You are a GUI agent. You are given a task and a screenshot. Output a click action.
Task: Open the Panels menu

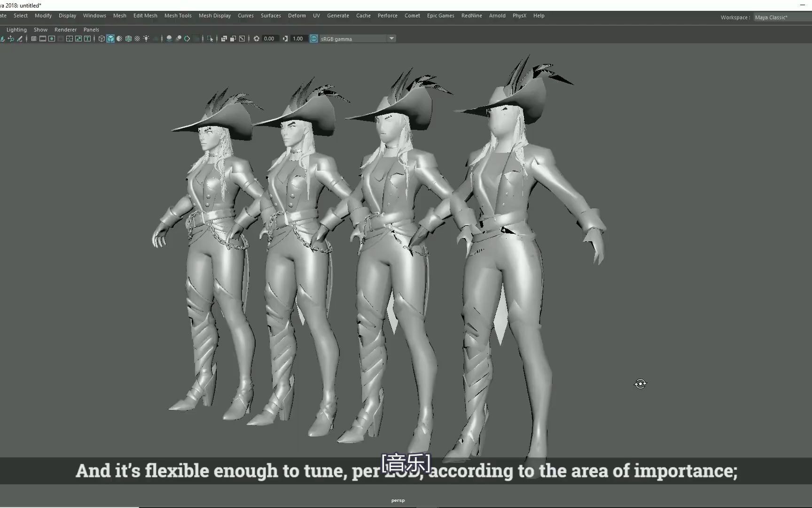point(91,30)
